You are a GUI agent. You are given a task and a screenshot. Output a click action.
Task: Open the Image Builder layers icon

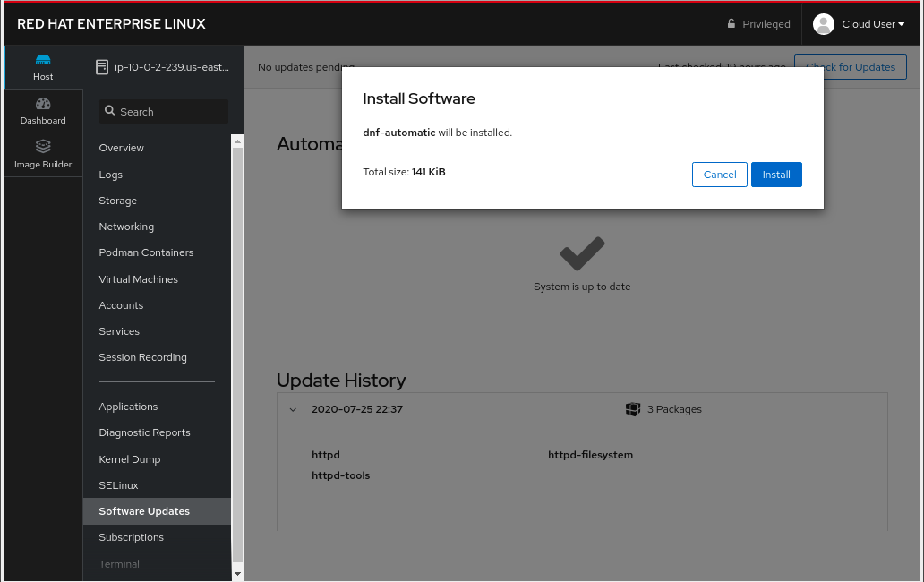(43, 146)
